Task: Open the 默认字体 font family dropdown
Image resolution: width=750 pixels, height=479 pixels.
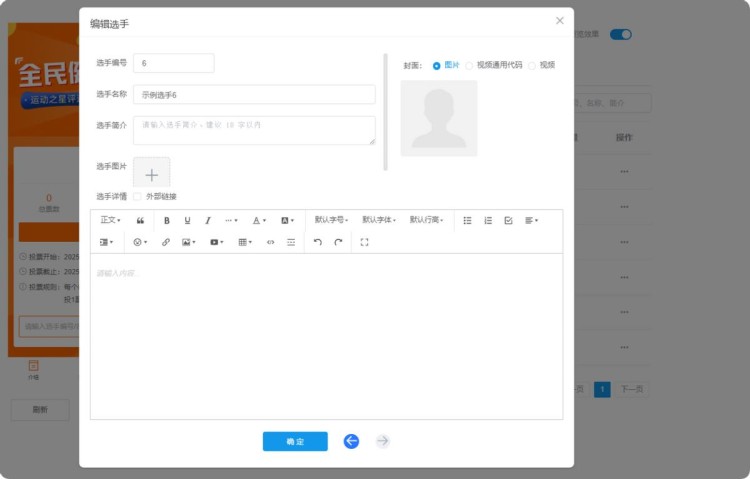Action: tap(378, 220)
